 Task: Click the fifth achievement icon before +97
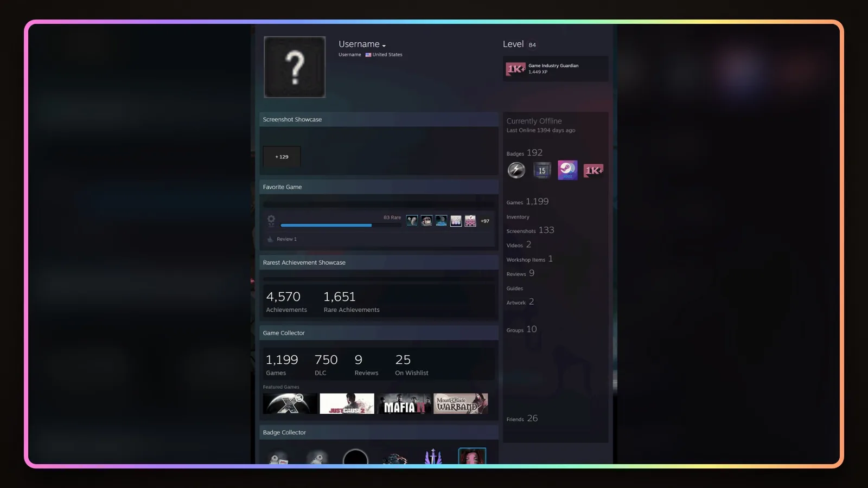coord(470,221)
